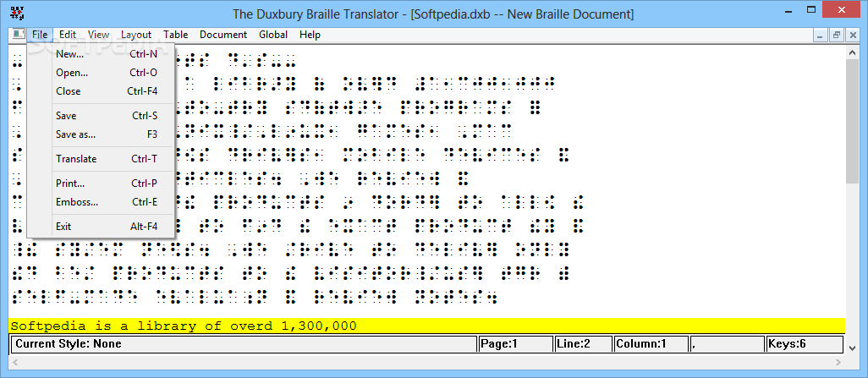Screen dimensions: 868x378
Task: Maximize the main application window
Action: pyautogui.click(x=811, y=9)
